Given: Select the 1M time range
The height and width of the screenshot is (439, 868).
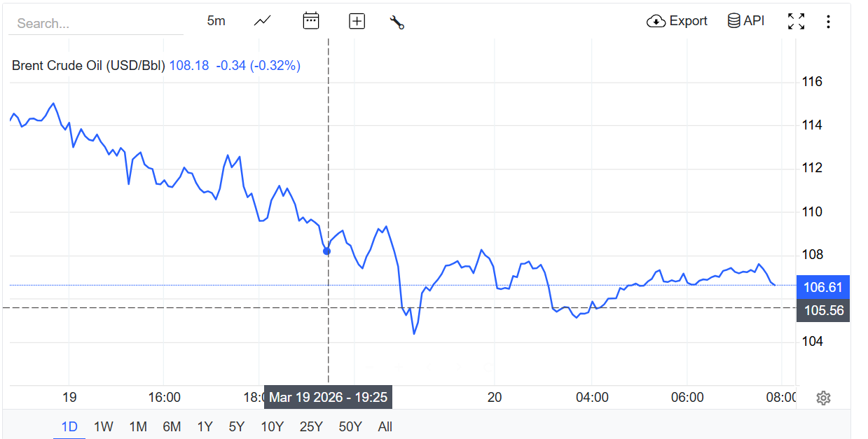Looking at the screenshot, I should point(138,426).
